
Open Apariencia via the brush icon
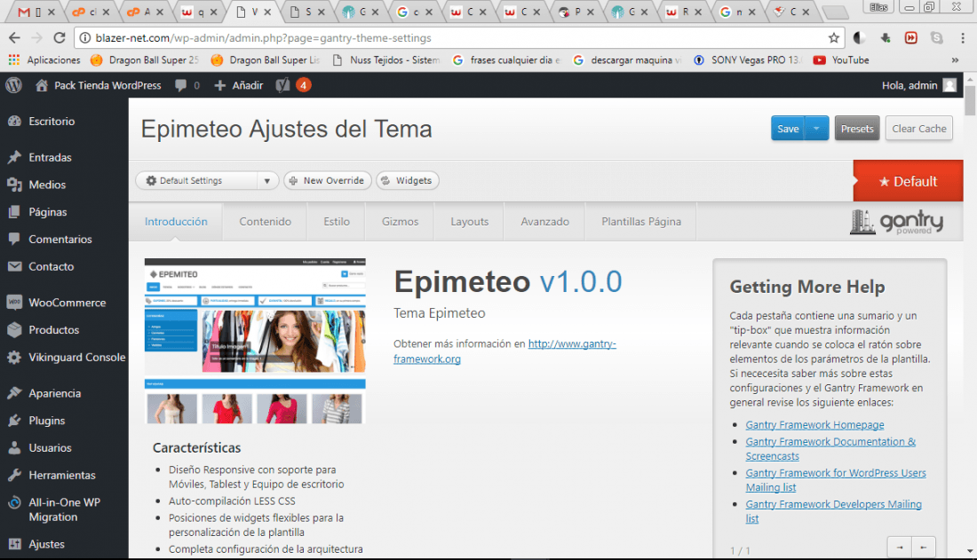(14, 394)
